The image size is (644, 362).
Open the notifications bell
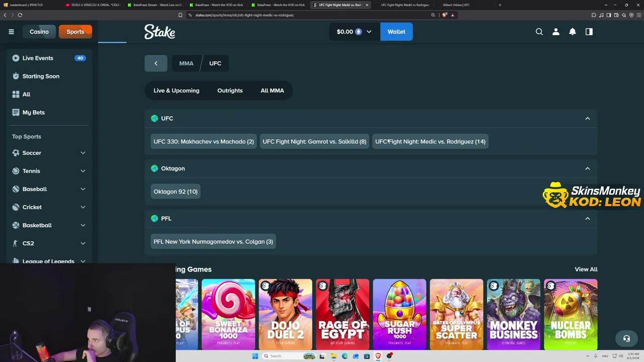tap(573, 32)
